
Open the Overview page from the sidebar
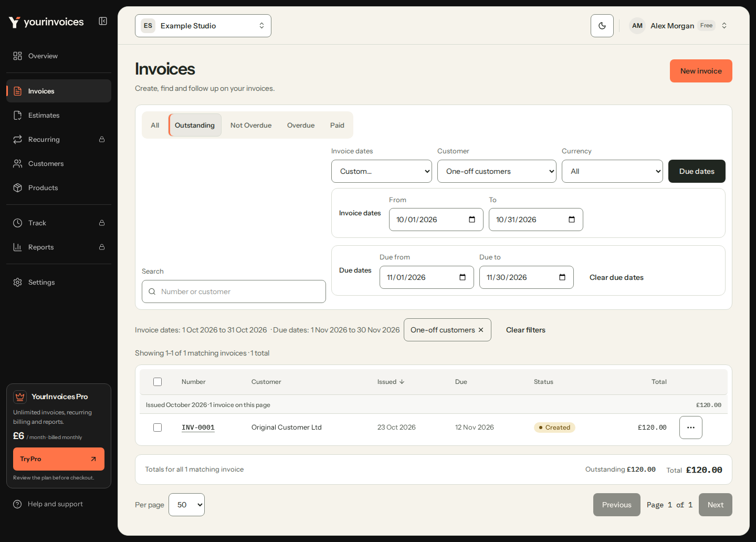tap(59, 56)
